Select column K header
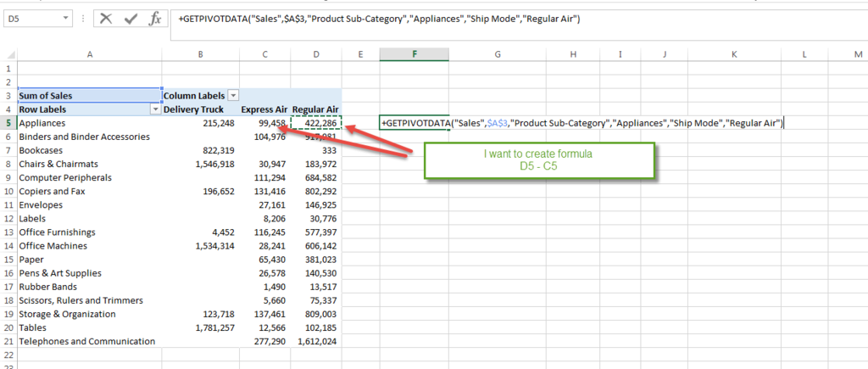The width and height of the screenshot is (868, 369). point(734,53)
